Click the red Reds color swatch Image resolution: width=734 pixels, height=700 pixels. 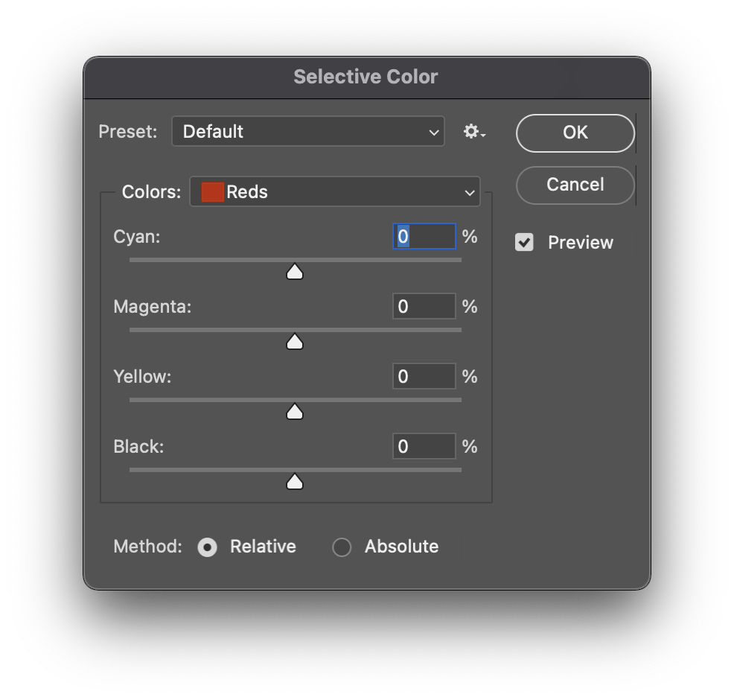point(213,192)
